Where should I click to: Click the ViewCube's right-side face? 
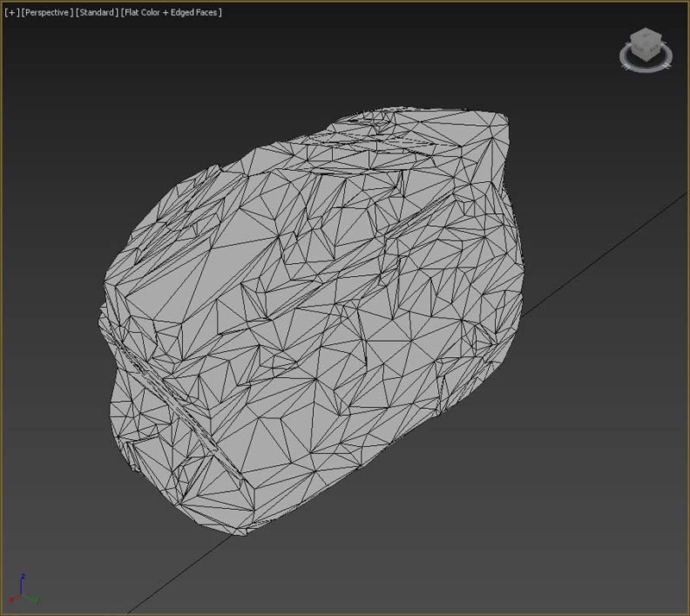(652, 48)
